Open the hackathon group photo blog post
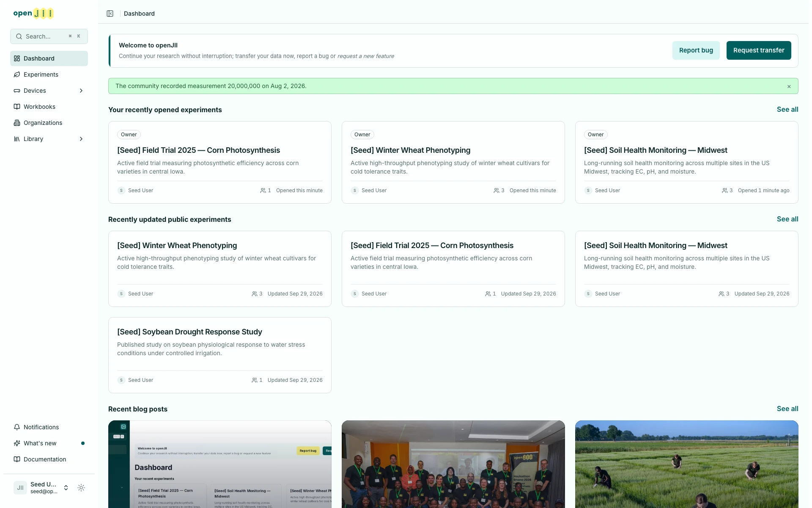Image resolution: width=812 pixels, height=508 pixels. 453,464
